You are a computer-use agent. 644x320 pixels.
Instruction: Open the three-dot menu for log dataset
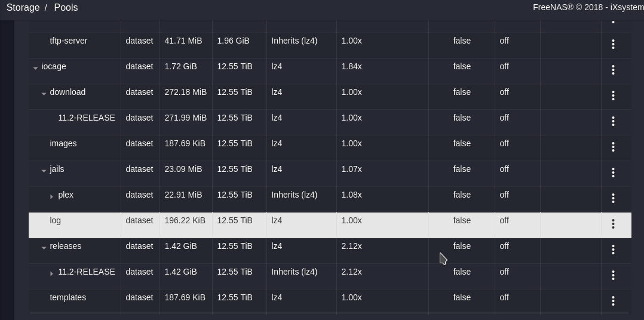[613, 224]
